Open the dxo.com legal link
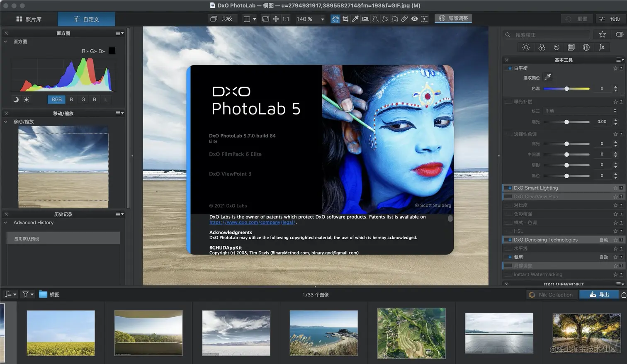Image resolution: width=627 pixels, height=364 pixels. pyautogui.click(x=252, y=222)
